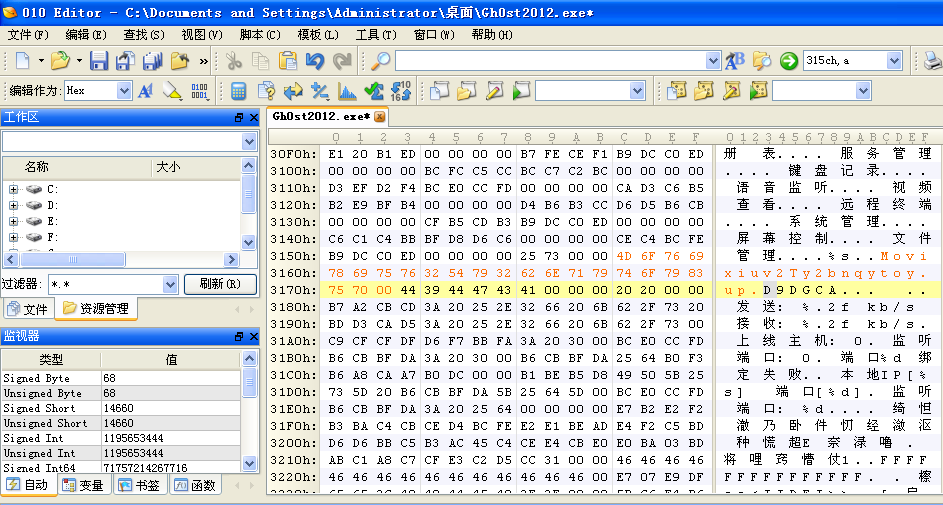Image resolution: width=943 pixels, height=505 pixels.
Task: Switch to the 函数 inspector tab
Action: pyautogui.click(x=196, y=485)
